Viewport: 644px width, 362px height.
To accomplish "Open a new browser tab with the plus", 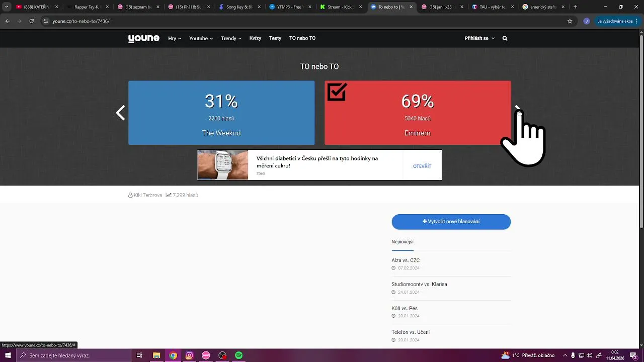I will (575, 7).
